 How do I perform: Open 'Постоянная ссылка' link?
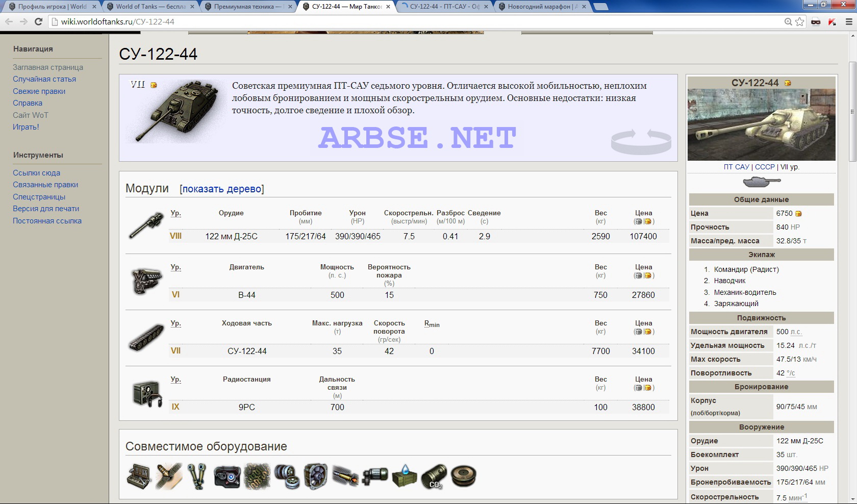(47, 221)
